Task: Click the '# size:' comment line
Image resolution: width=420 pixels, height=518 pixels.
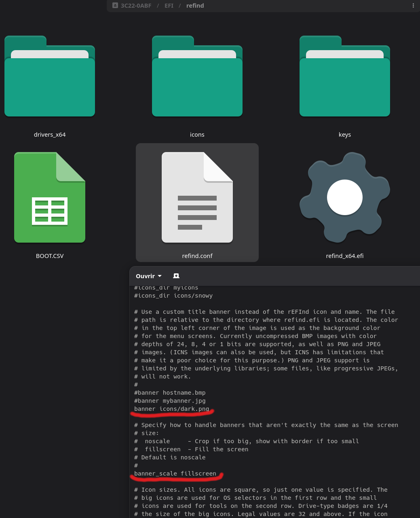Action: [146, 433]
